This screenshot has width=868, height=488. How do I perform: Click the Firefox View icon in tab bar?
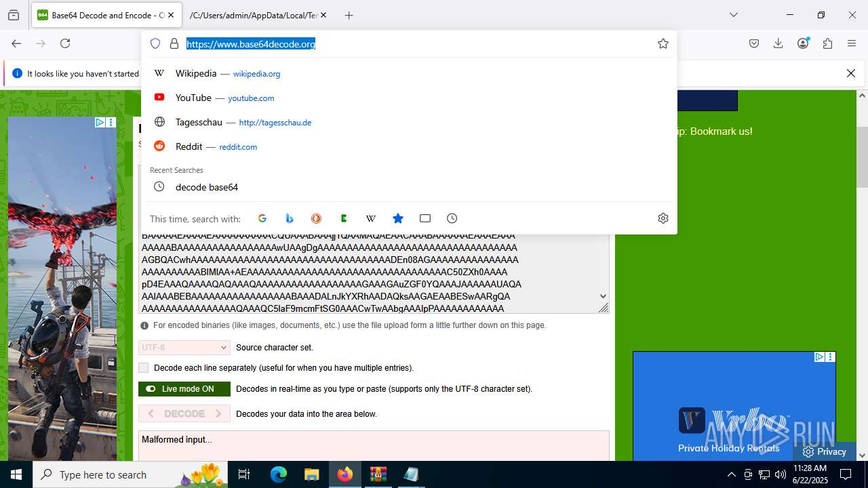click(x=14, y=15)
